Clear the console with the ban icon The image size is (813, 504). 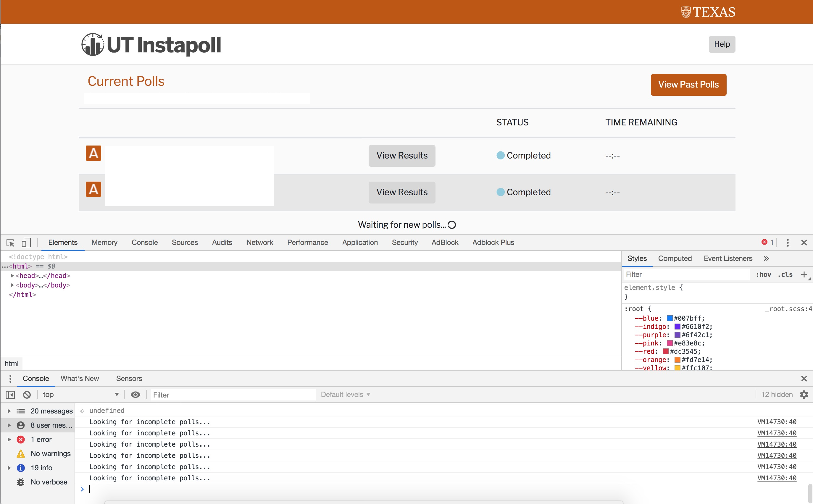point(27,395)
